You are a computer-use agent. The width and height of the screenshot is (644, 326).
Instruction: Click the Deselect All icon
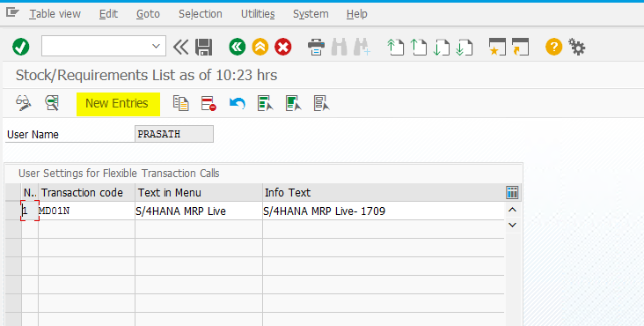(x=321, y=103)
